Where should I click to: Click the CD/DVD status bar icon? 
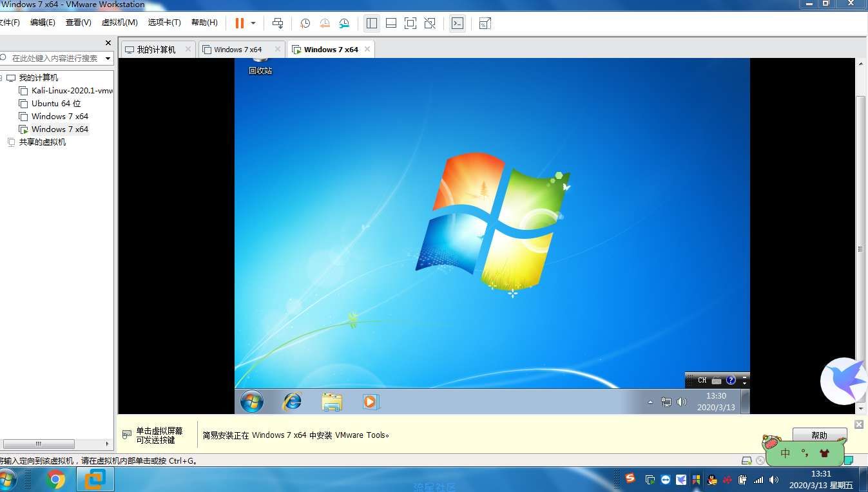pyautogui.click(x=761, y=460)
